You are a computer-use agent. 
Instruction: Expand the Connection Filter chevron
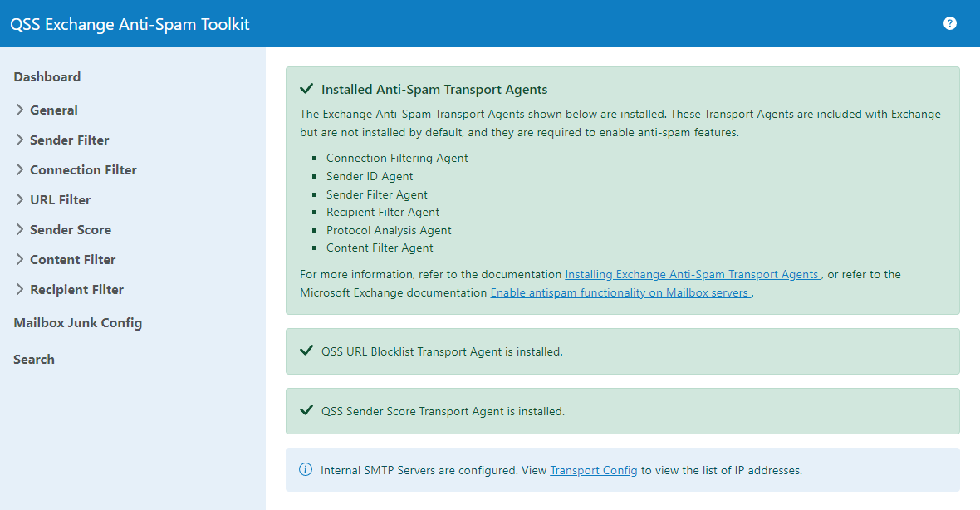pos(19,170)
